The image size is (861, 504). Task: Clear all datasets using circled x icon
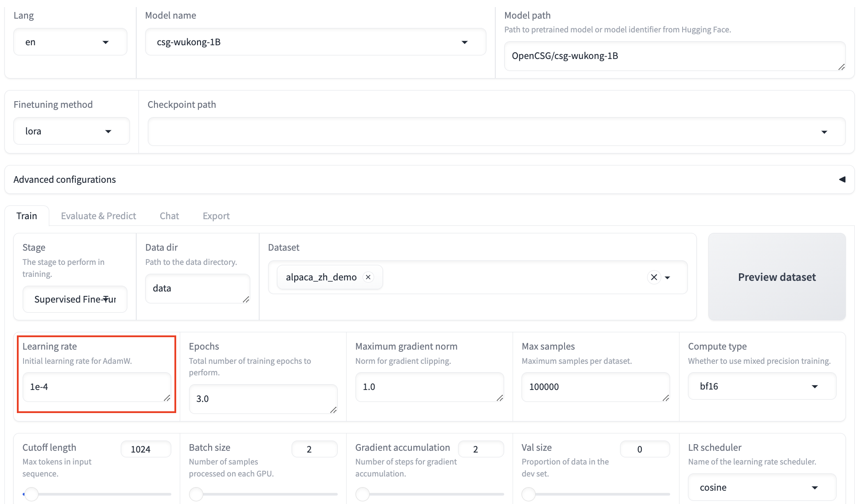[654, 277]
